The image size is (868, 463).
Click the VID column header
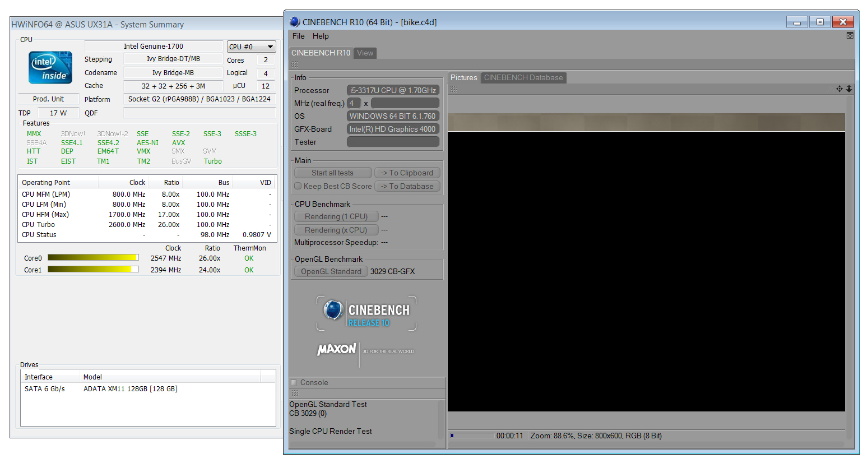pos(254,182)
